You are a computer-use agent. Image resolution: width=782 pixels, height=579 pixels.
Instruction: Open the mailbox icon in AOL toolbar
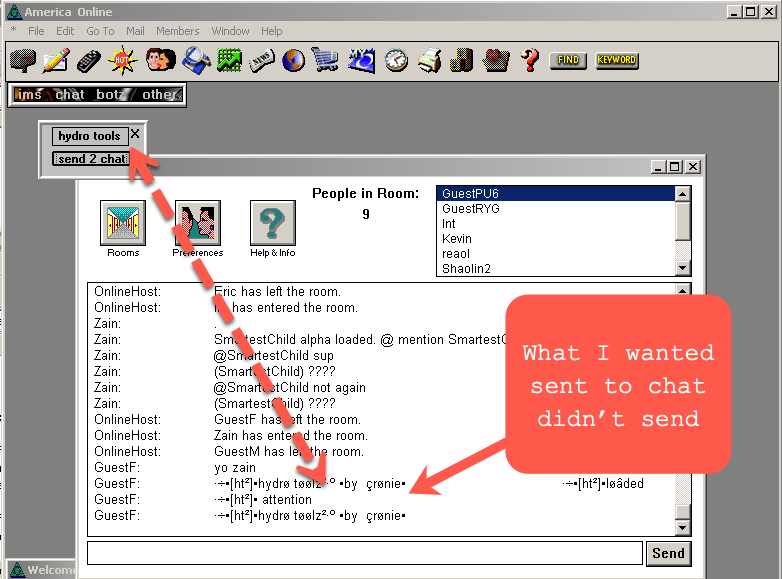click(x=23, y=61)
